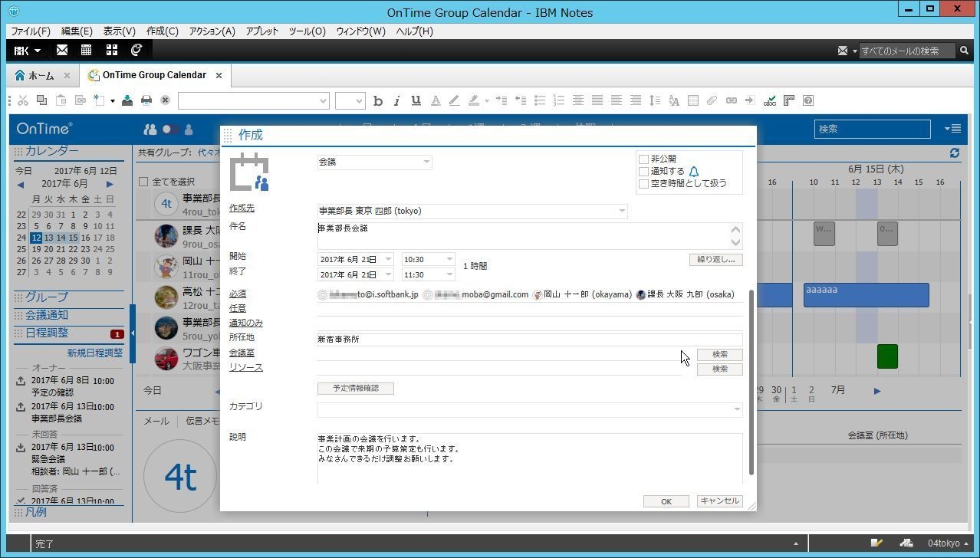Enable the 非公開 checkbox
This screenshot has height=558, width=980.
(x=643, y=159)
